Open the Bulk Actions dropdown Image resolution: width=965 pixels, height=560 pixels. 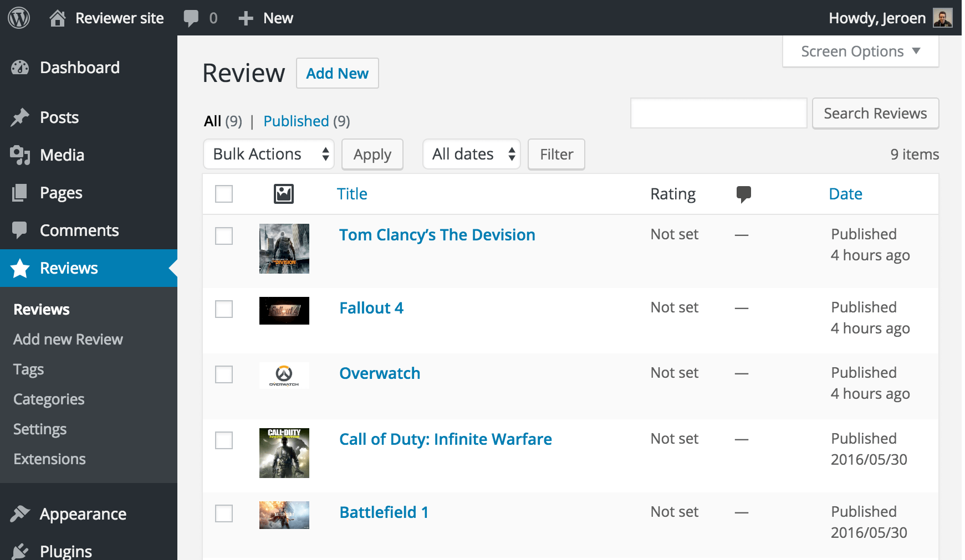tap(269, 154)
